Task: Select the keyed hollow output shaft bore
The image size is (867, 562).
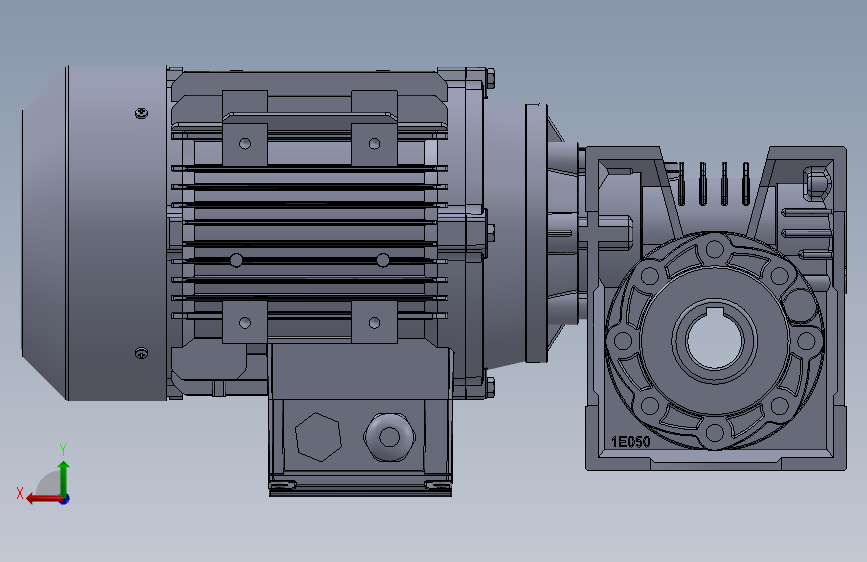Action: pyautogui.click(x=714, y=340)
